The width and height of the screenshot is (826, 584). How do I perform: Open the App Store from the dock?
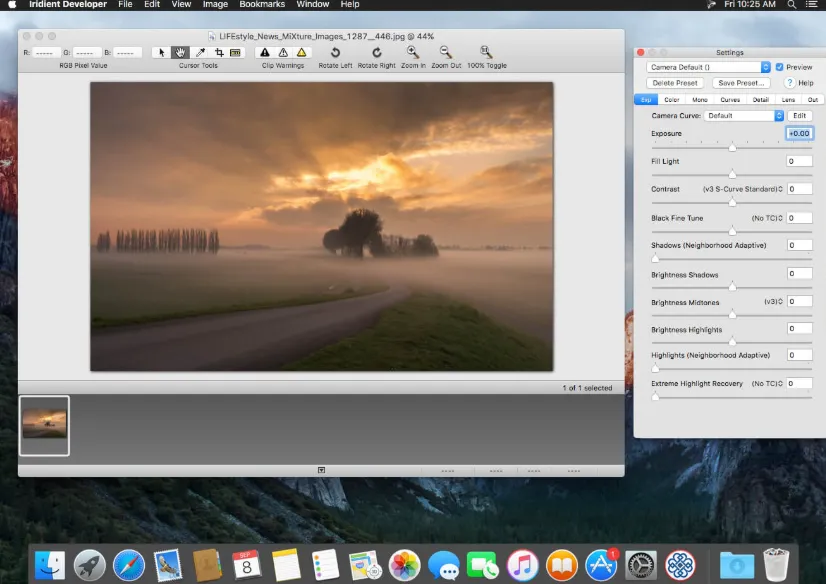click(601, 565)
